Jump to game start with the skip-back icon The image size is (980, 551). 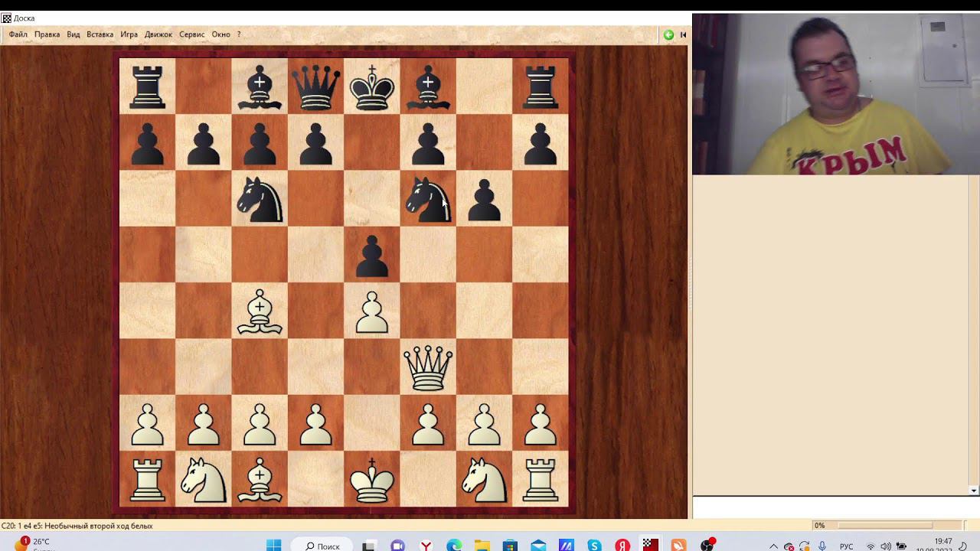pyautogui.click(x=683, y=34)
